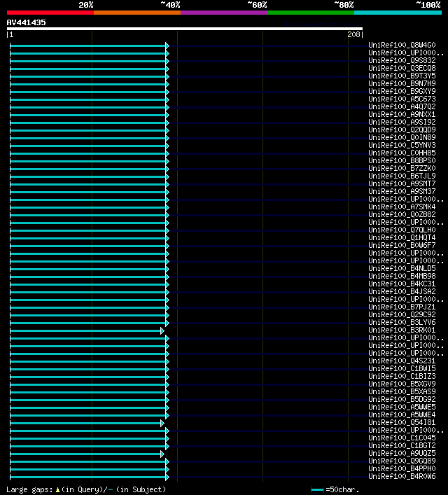Viewport: 448px width, 495px height.
Task: Select the UniRef100_Q1HQT4 label
Action: [x=402, y=237]
